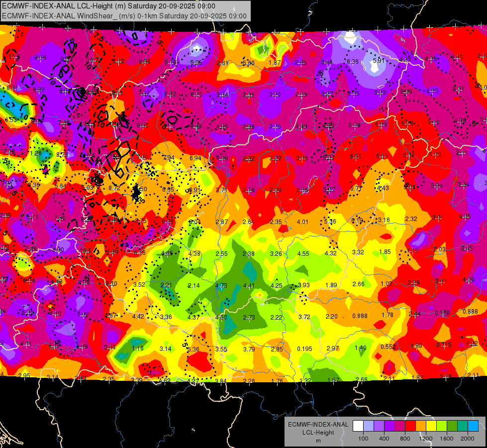Viewport: 487px width, 448px height.
Task: Click the legend label 100
Action: coord(363,439)
